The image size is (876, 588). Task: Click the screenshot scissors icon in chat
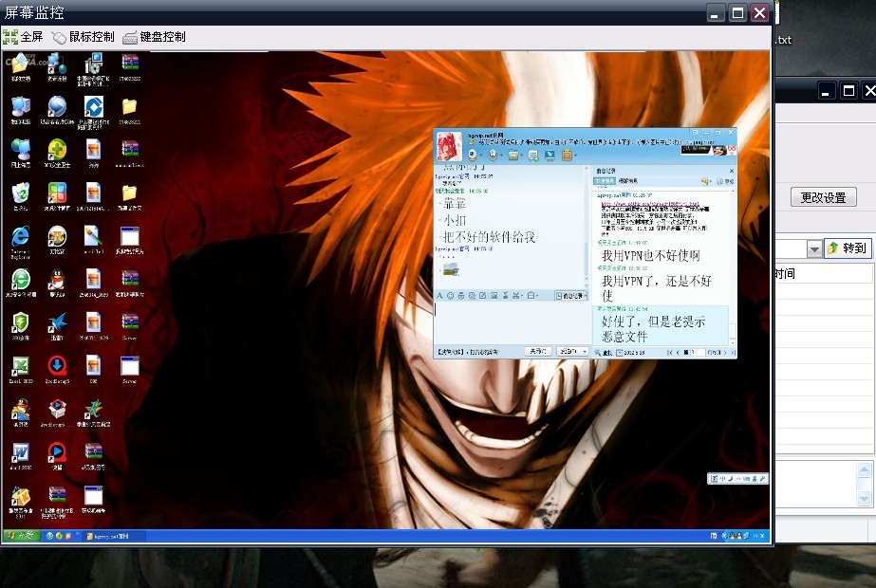point(515,295)
